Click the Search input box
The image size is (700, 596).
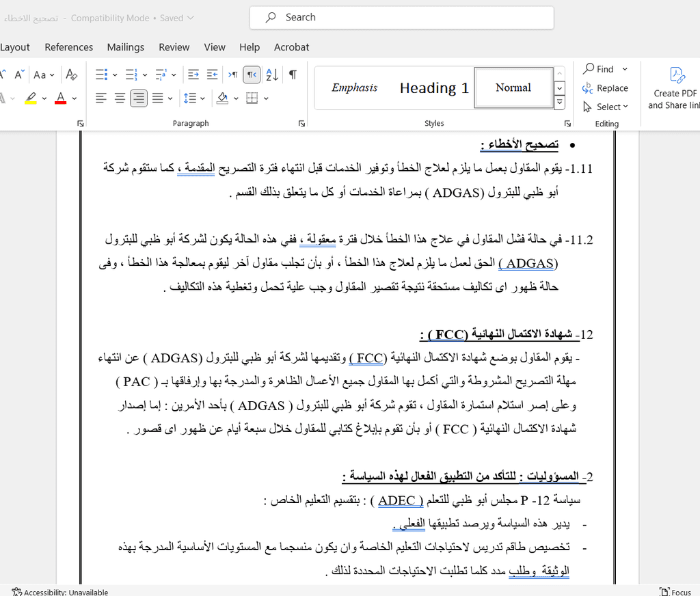click(x=402, y=18)
